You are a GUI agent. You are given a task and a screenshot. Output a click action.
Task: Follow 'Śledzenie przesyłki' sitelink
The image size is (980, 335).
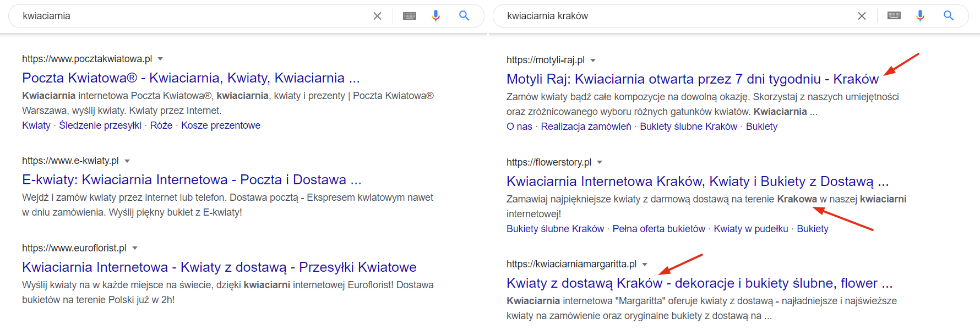click(100, 125)
